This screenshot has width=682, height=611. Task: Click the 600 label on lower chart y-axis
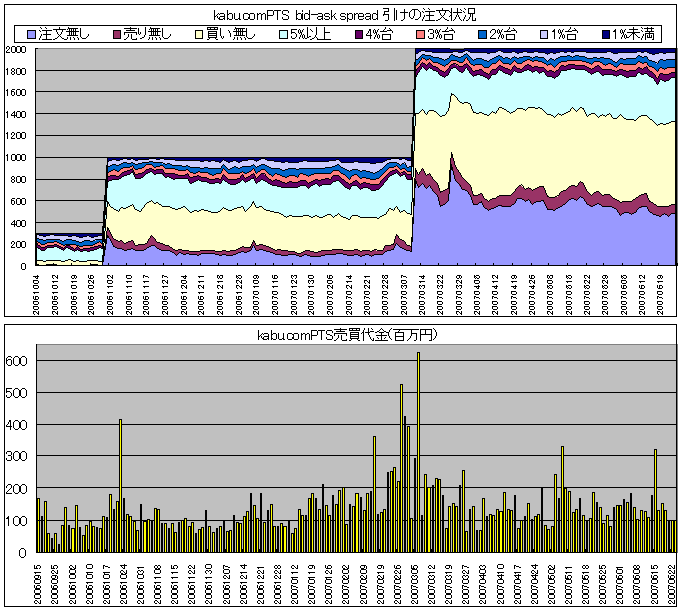point(20,361)
